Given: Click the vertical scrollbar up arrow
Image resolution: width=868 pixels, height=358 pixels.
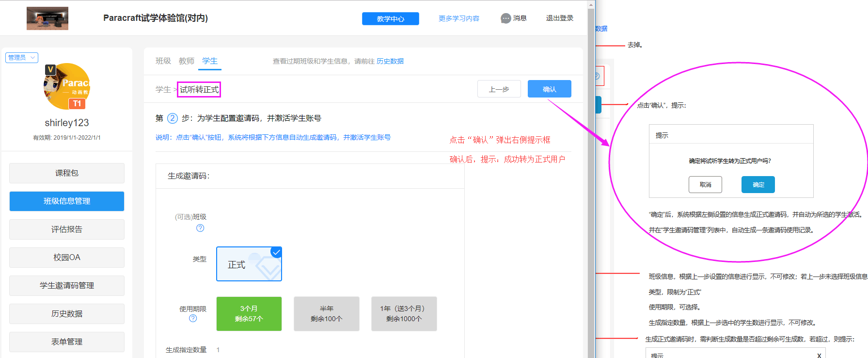Looking at the screenshot, I should 591,5.
